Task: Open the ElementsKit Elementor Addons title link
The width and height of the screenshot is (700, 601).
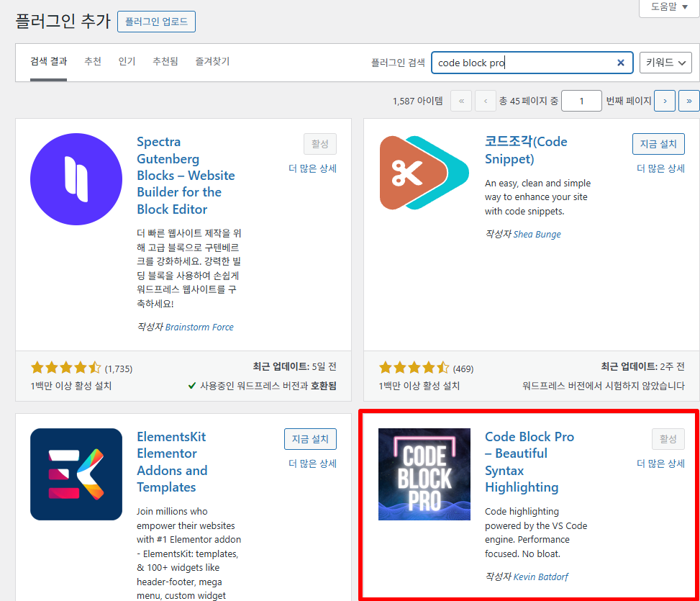Action: (x=173, y=461)
